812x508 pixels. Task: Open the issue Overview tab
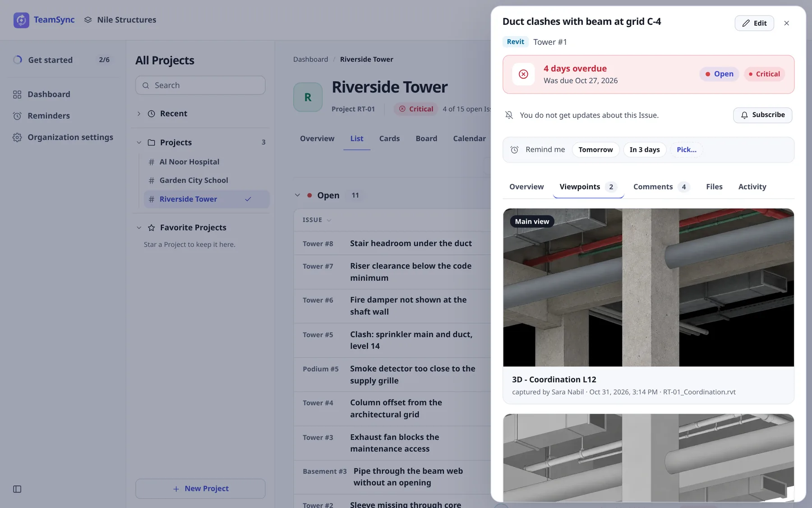pyautogui.click(x=526, y=187)
